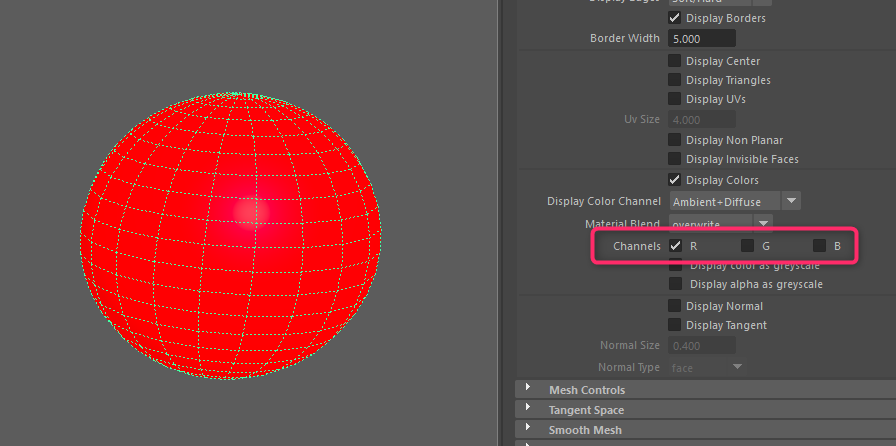The width and height of the screenshot is (896, 446).
Task: Uncheck the R channel checkbox
Action: click(676, 245)
